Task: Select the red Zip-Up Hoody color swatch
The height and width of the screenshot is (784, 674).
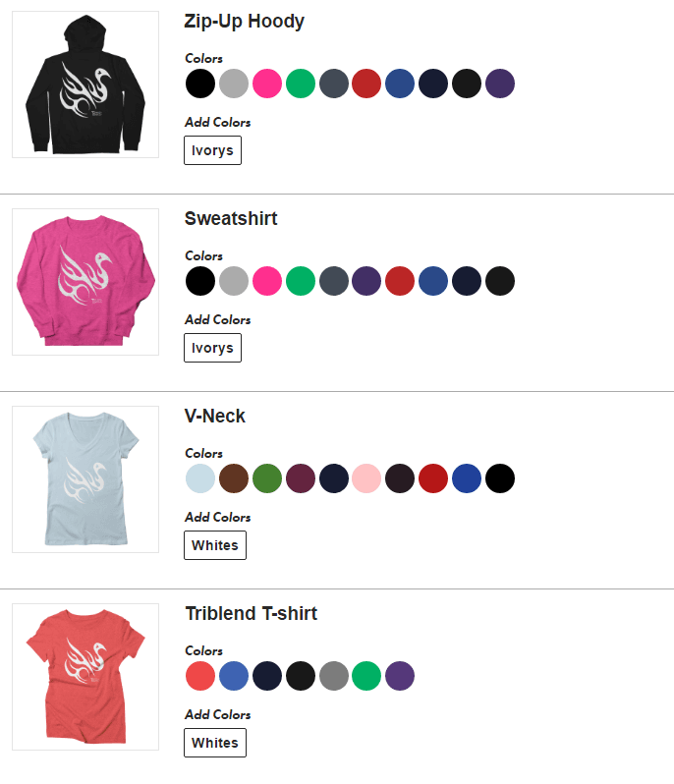Action: click(x=366, y=84)
